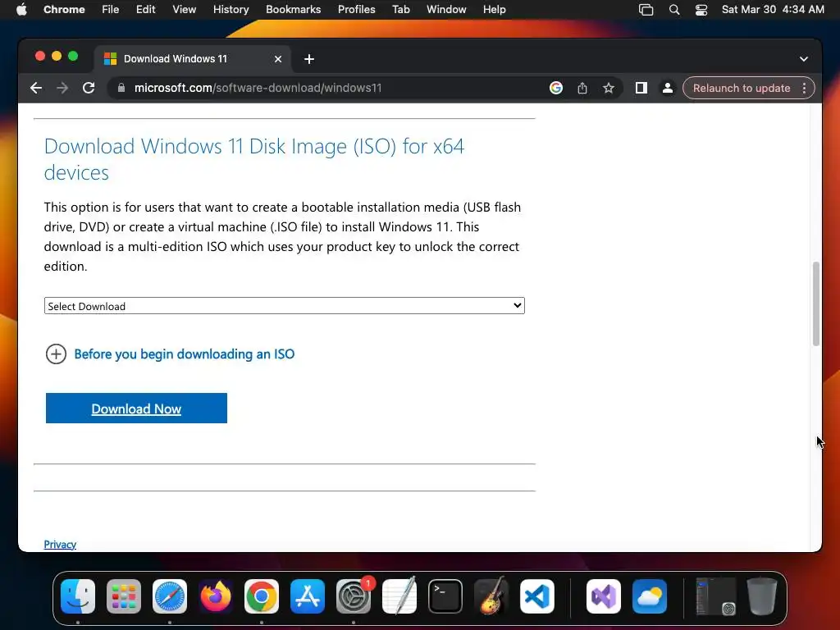This screenshot has height=630, width=840.
Task: Reload the page with the refresh icon
Action: pos(89,88)
